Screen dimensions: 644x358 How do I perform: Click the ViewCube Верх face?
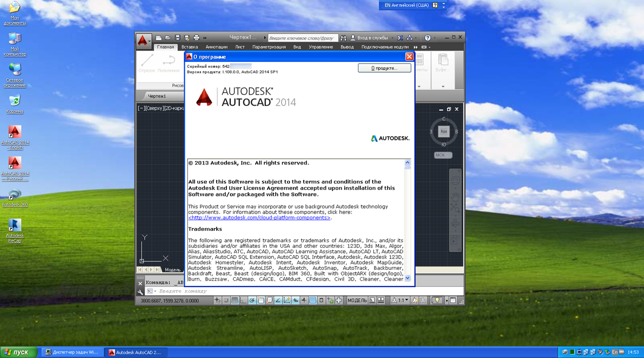[x=444, y=131]
